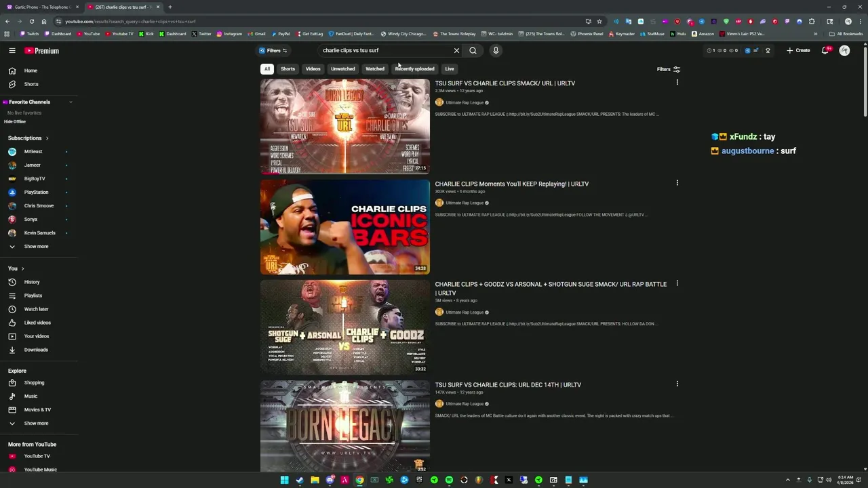Open Playlists in the sidebar

click(38, 296)
